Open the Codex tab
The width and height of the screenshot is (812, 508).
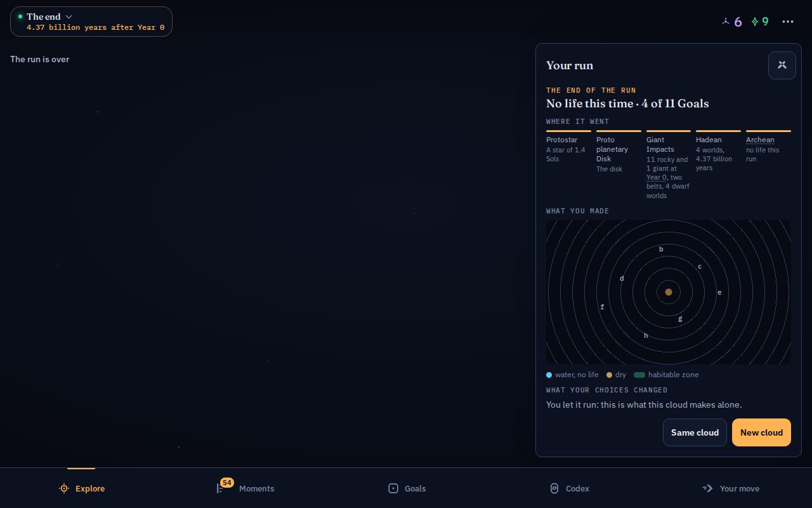pos(569,488)
